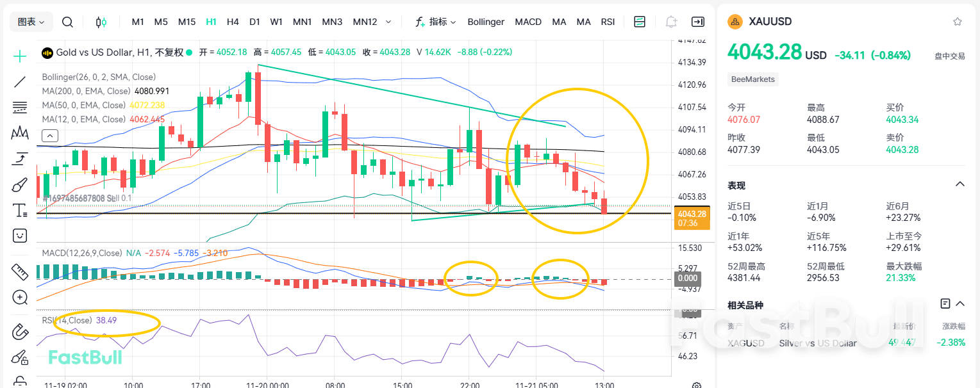Click the zoom-in magnifier tool
This screenshot has height=388, width=980.
coord(20,297)
